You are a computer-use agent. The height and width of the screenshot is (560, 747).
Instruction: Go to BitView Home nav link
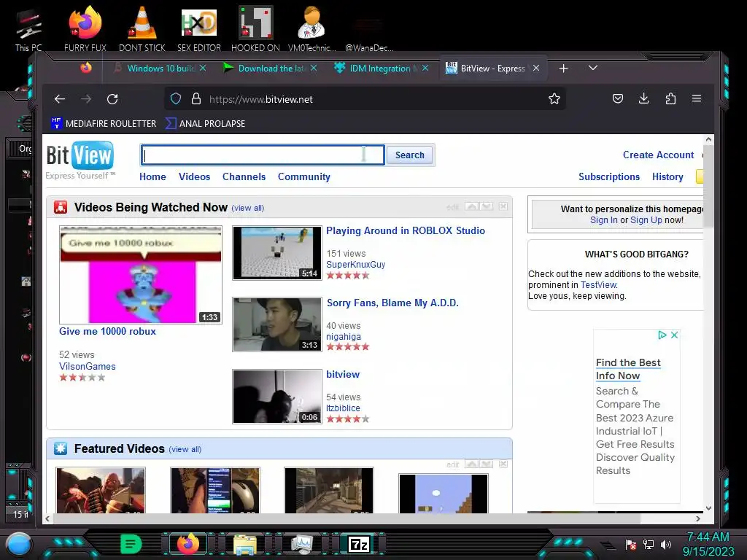[152, 176]
